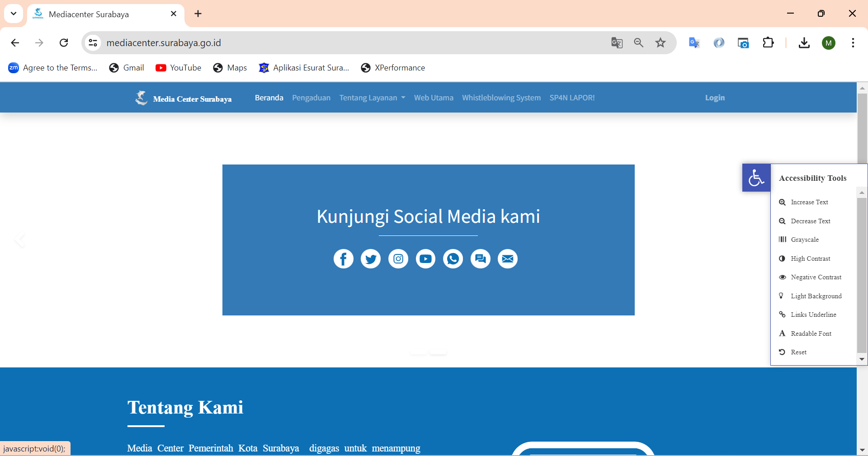Toggle the wheelchair accessibility tools button
The width and height of the screenshot is (868, 456).
click(756, 178)
